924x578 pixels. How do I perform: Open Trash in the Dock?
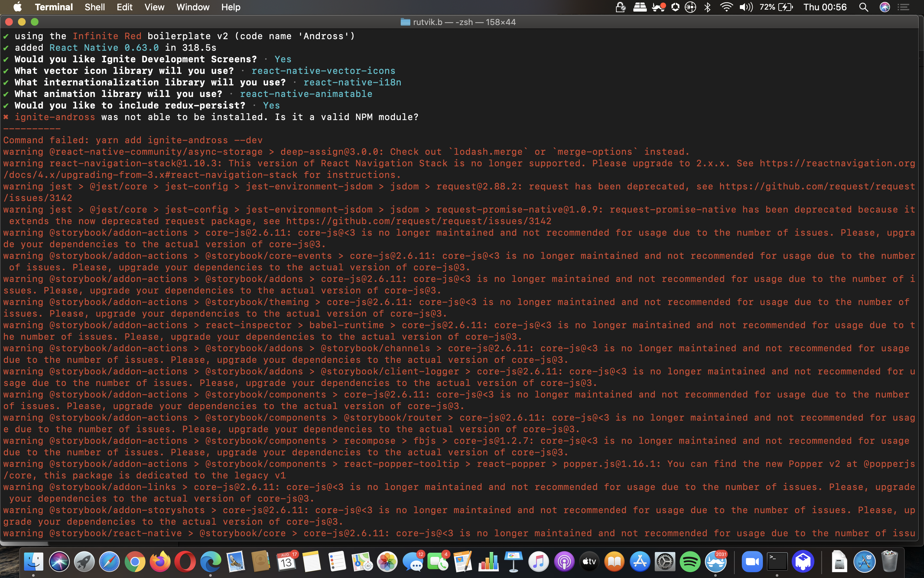889,561
